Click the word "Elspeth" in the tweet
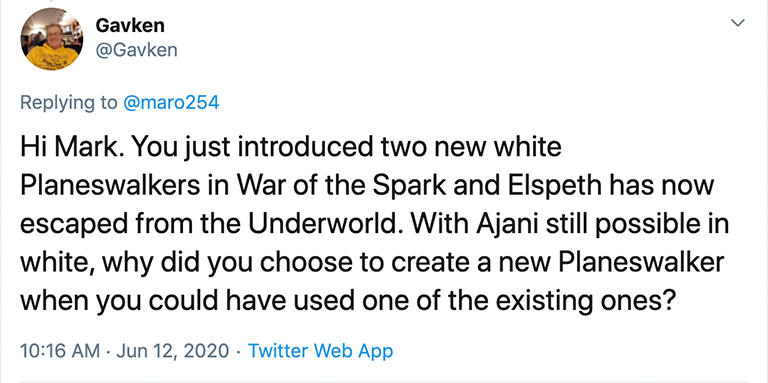The height and width of the screenshot is (383, 768). [x=564, y=187]
